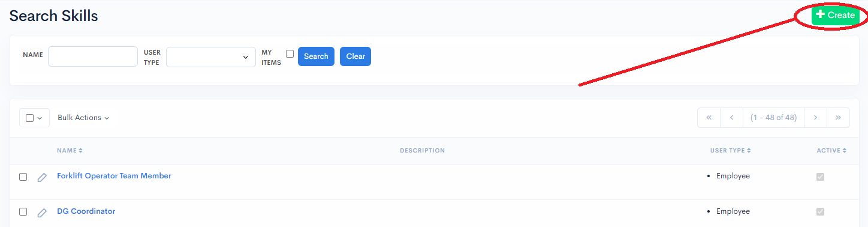Select the Forklift Operator Team Member row checkbox

[x=23, y=177]
